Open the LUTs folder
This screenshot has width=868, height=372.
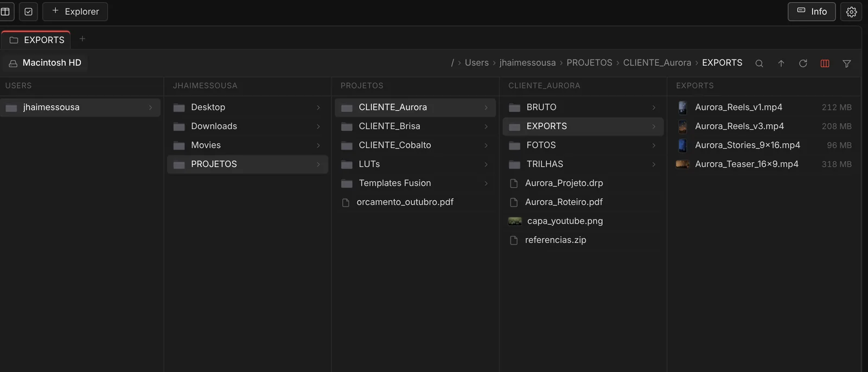click(415, 164)
